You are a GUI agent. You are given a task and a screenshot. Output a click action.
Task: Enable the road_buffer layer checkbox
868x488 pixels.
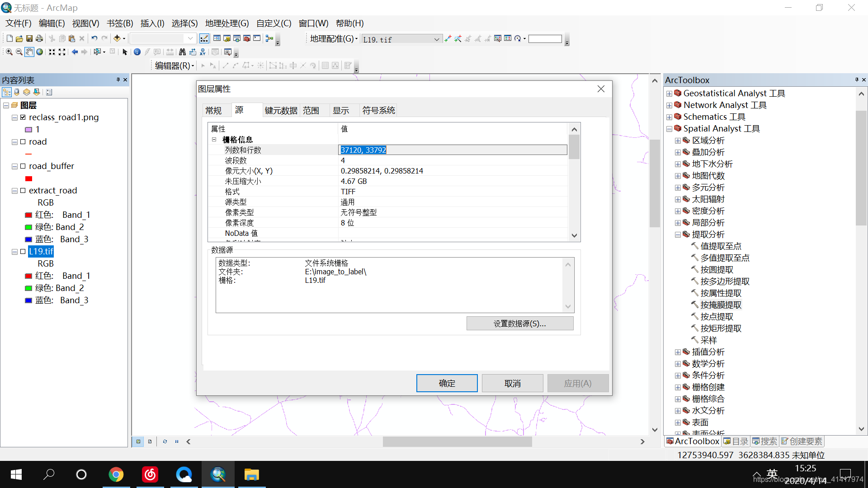click(x=23, y=166)
